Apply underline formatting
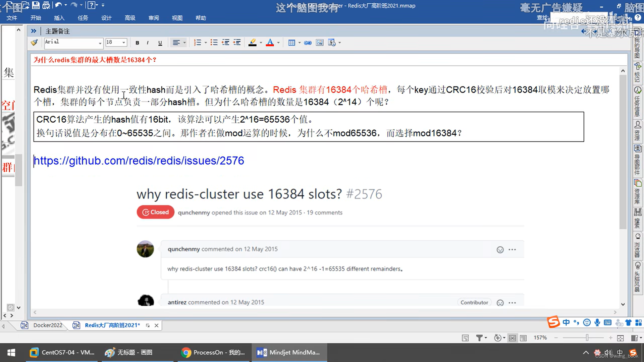Image resolution: width=644 pixels, height=362 pixels. (160, 42)
